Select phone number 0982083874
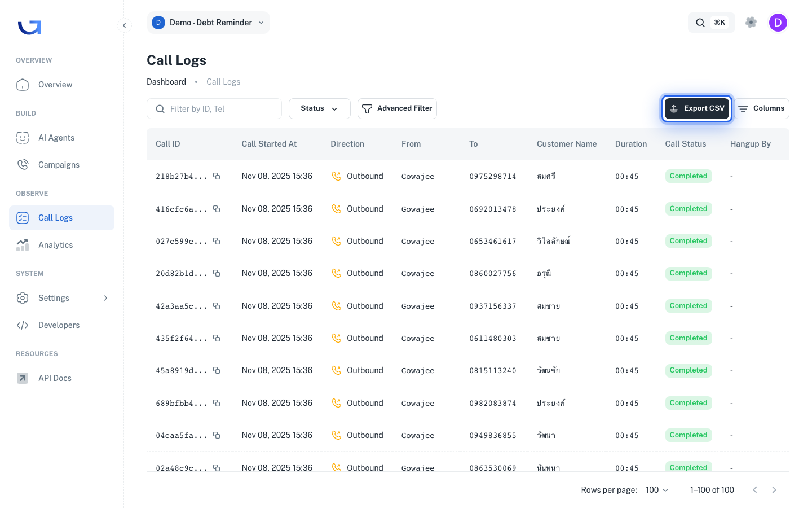812x508 pixels. [x=493, y=404]
